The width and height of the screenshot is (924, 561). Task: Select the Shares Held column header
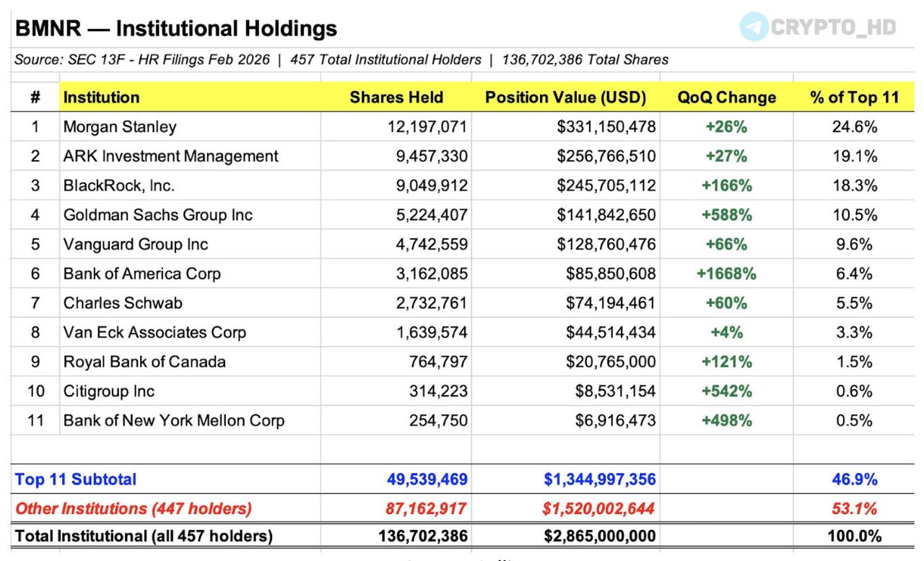pos(396,97)
